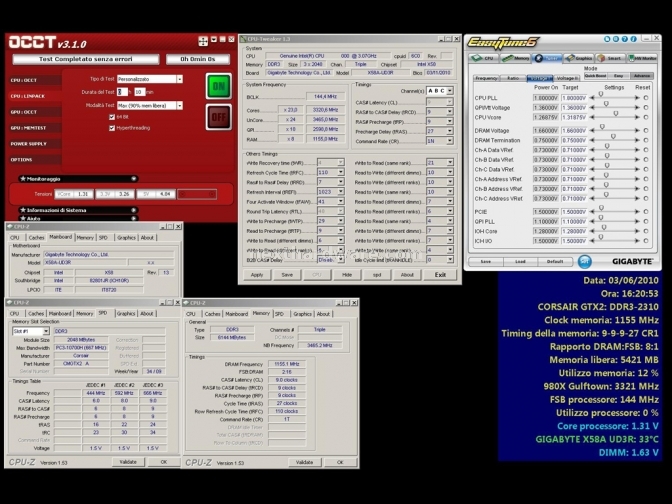Image resolution: width=672 pixels, height=504 pixels.
Task: Select the DRAM Voltage reset radio button
Action: click(646, 130)
